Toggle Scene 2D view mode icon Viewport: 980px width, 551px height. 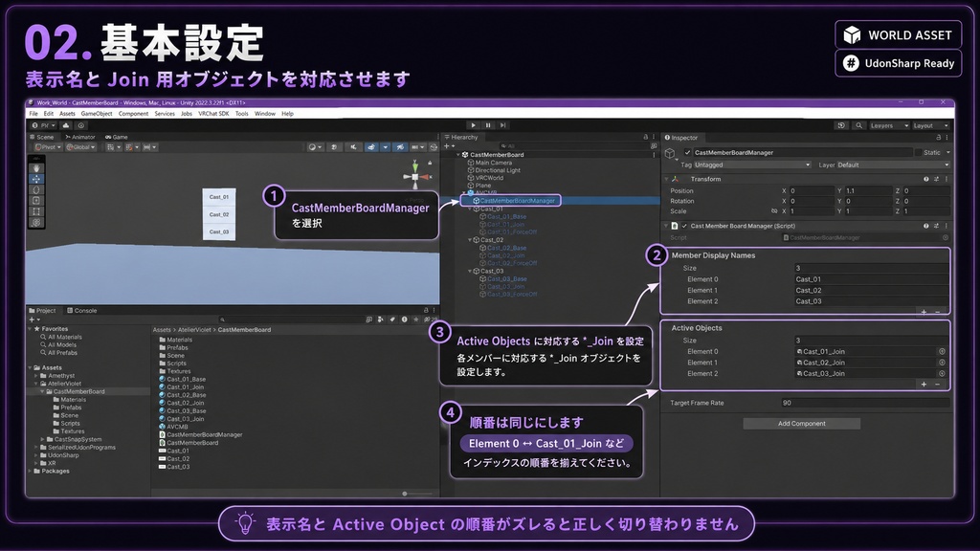(x=334, y=147)
